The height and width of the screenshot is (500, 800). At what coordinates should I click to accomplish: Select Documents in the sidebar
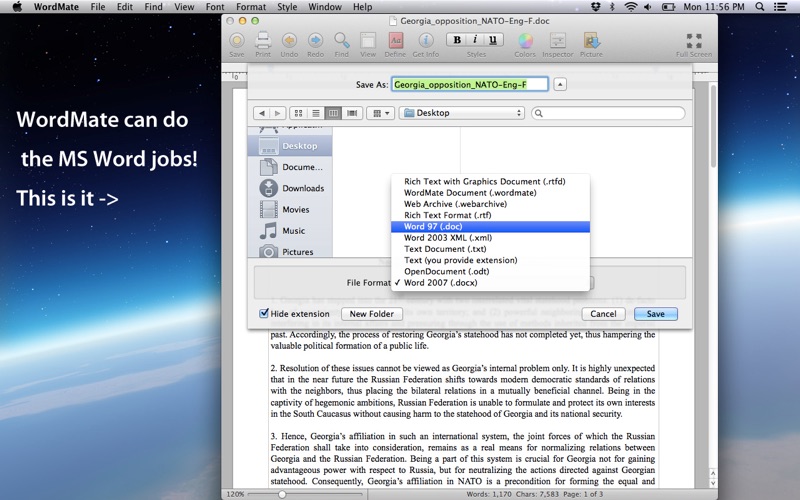pos(290,167)
